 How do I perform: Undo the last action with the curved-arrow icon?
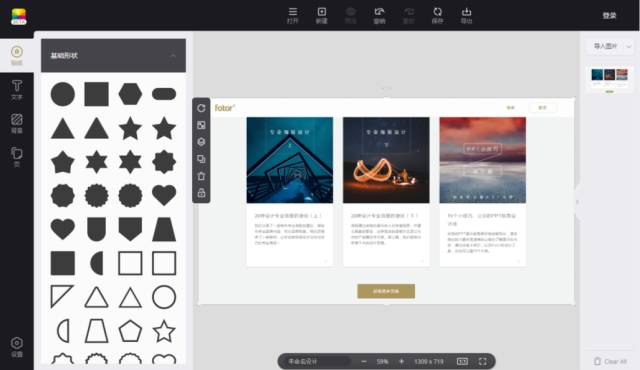pos(380,16)
